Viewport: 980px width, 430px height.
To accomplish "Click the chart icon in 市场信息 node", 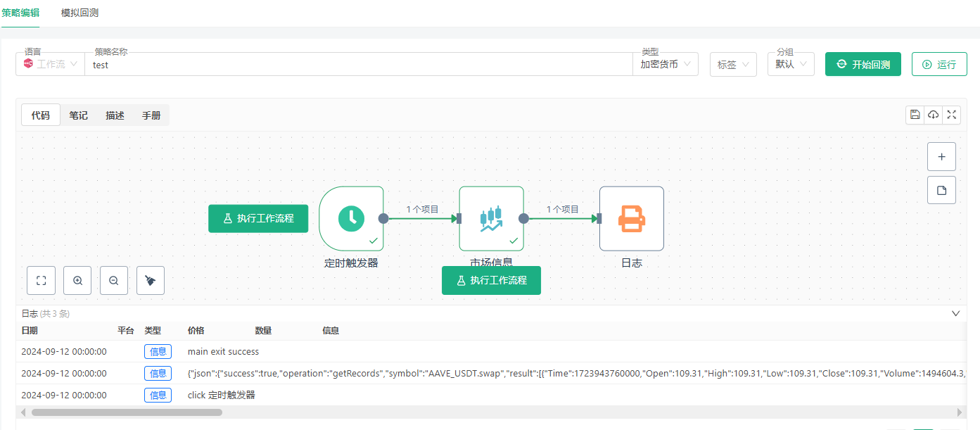I will 491,218.
